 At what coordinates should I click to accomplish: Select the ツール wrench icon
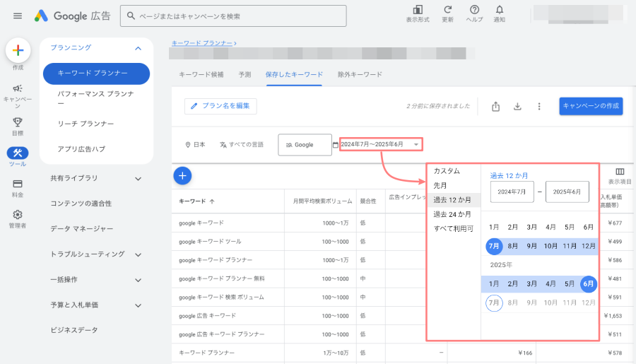[18, 153]
